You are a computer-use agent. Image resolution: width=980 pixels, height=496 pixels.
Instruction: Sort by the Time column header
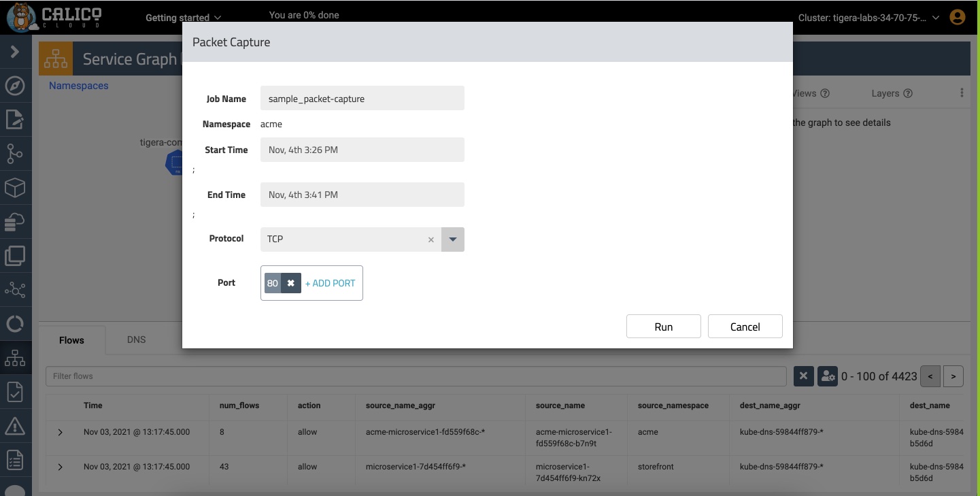[x=93, y=406]
